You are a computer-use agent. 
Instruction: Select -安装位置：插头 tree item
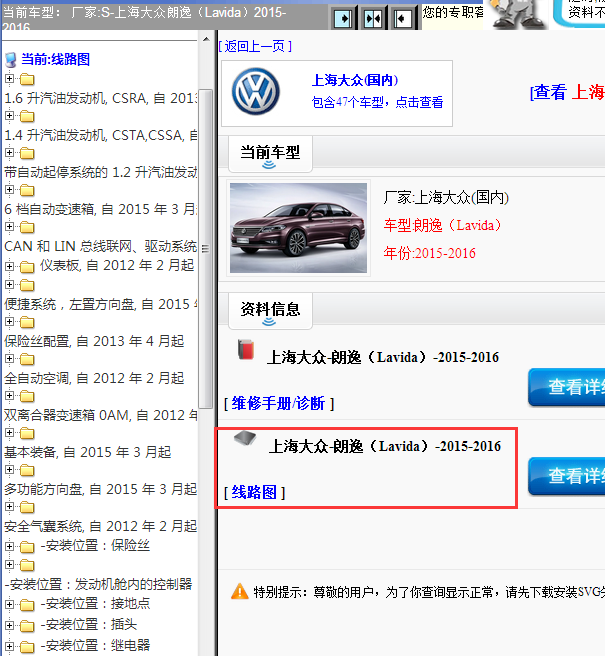[89, 624]
